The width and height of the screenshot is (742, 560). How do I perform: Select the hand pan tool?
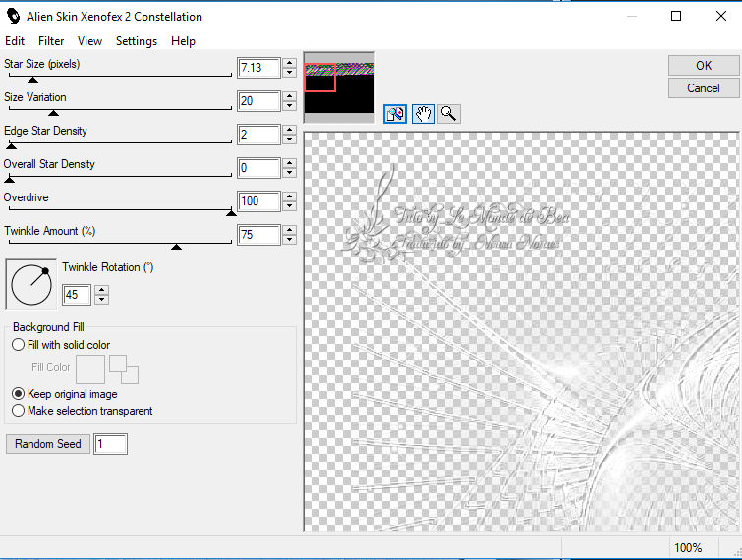[423, 114]
